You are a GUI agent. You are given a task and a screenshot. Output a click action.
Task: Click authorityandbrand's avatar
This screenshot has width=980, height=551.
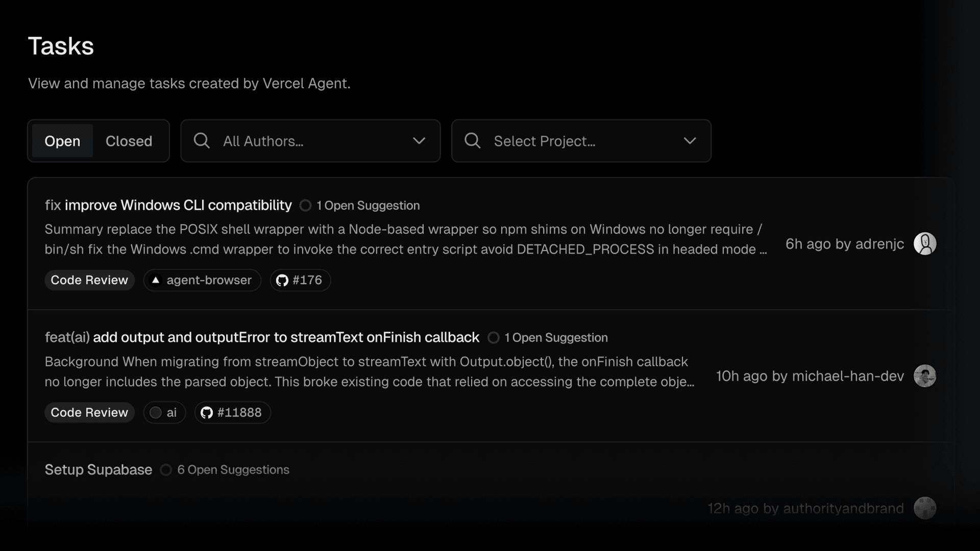pos(924,508)
